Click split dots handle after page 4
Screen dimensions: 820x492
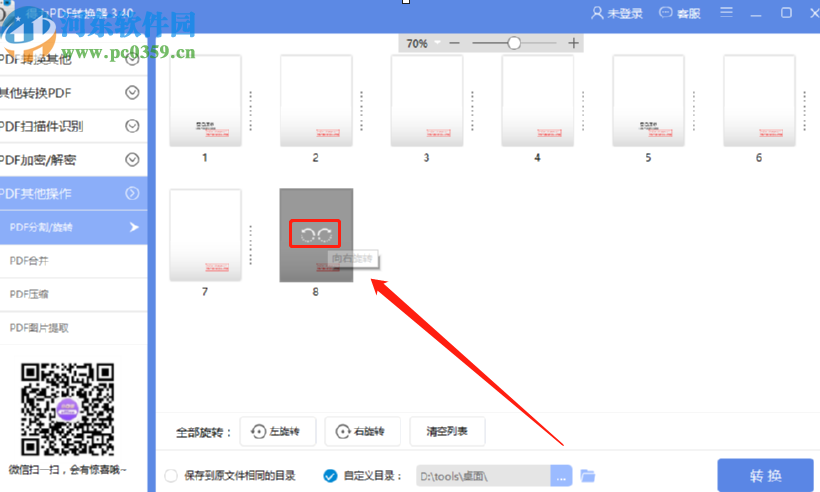pos(583,111)
